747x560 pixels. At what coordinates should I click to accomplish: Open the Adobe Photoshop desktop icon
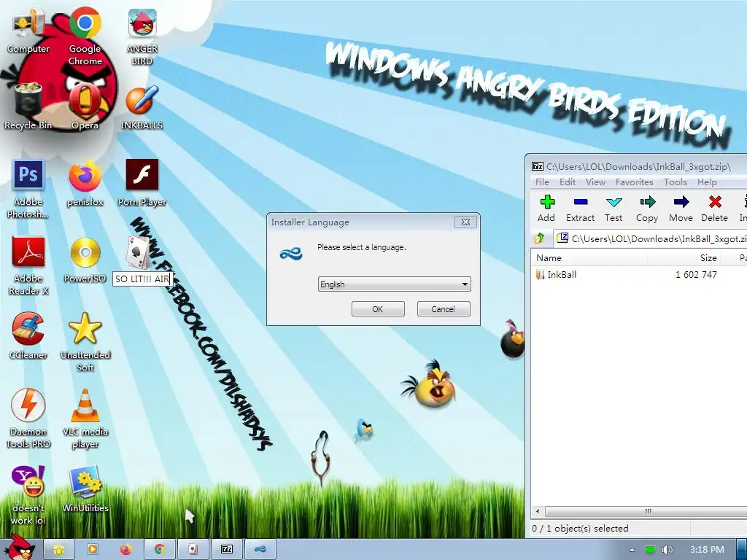coord(28,189)
